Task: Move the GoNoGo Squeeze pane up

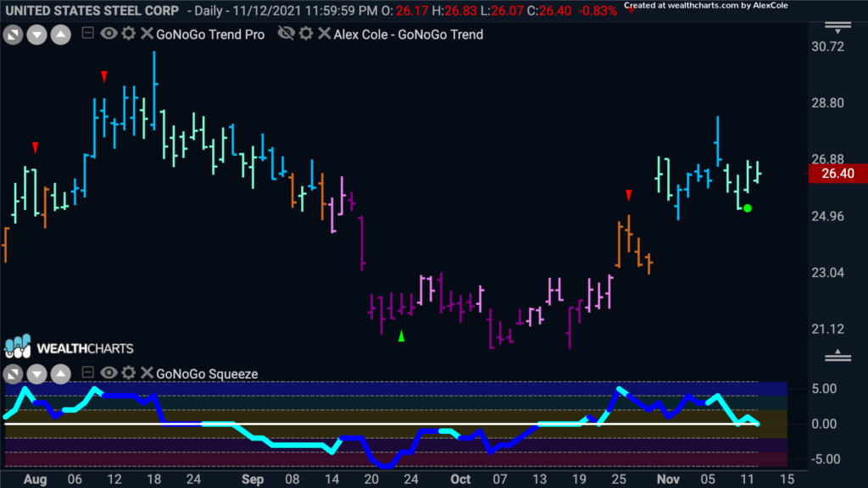Action: tap(61, 374)
